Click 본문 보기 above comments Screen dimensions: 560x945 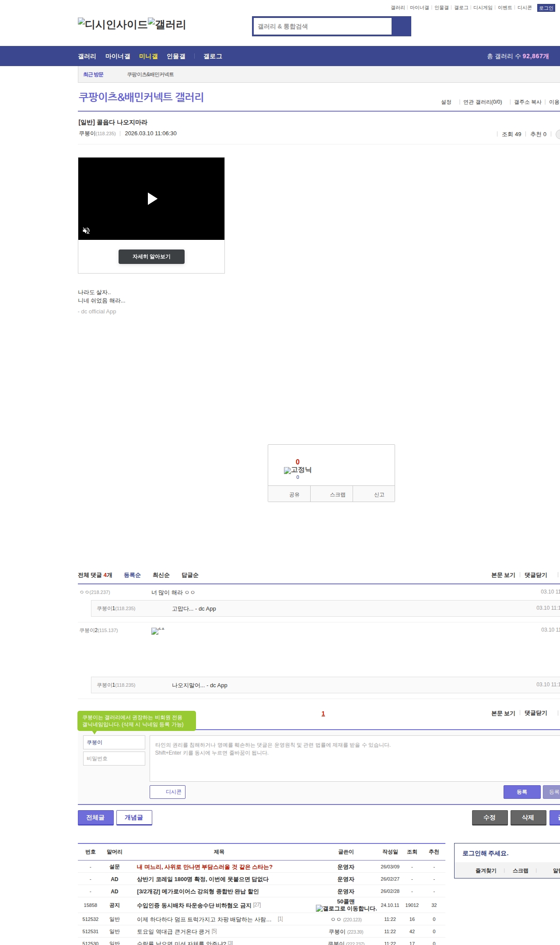503,575
